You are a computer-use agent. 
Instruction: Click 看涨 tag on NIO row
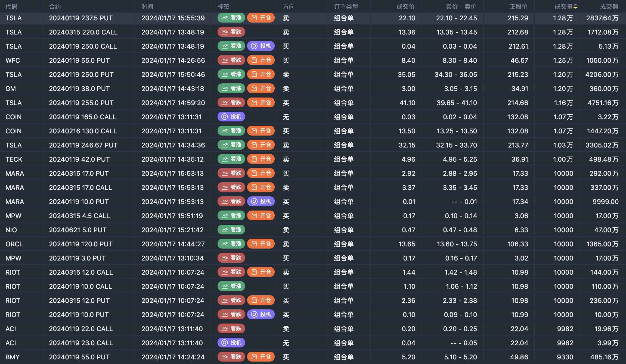pos(231,230)
